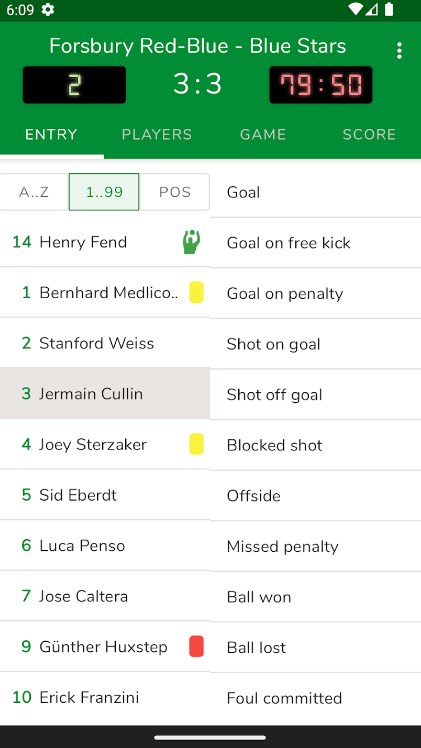421x748 pixels.
Task: Tap Joey Sterzaker's yellow card icon
Action: [196, 444]
